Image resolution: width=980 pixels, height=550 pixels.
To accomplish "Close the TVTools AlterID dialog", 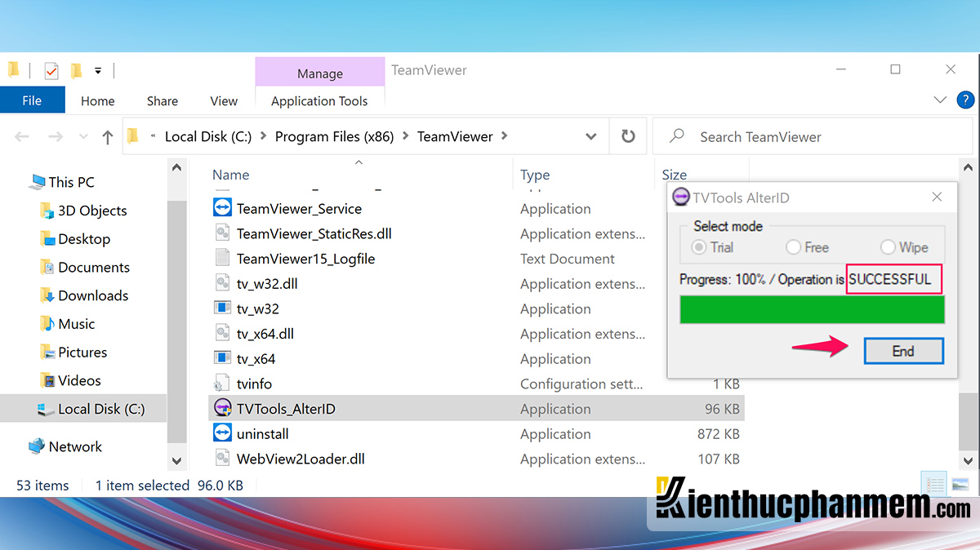I will 937,197.
